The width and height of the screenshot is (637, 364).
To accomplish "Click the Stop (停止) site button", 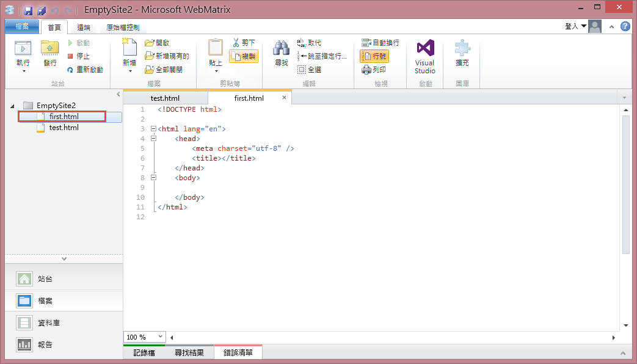I will coord(79,56).
